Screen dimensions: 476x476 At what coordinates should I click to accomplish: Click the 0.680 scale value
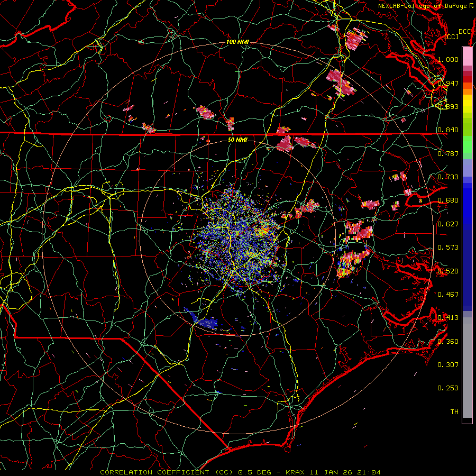click(448, 200)
